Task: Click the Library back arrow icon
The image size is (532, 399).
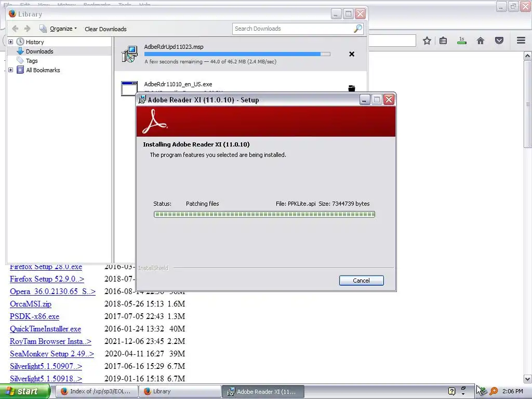Action: pyautogui.click(x=15, y=29)
